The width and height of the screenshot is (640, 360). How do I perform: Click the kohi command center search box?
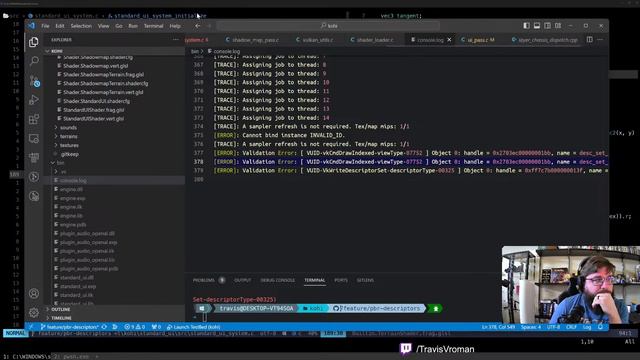[x=328, y=26]
